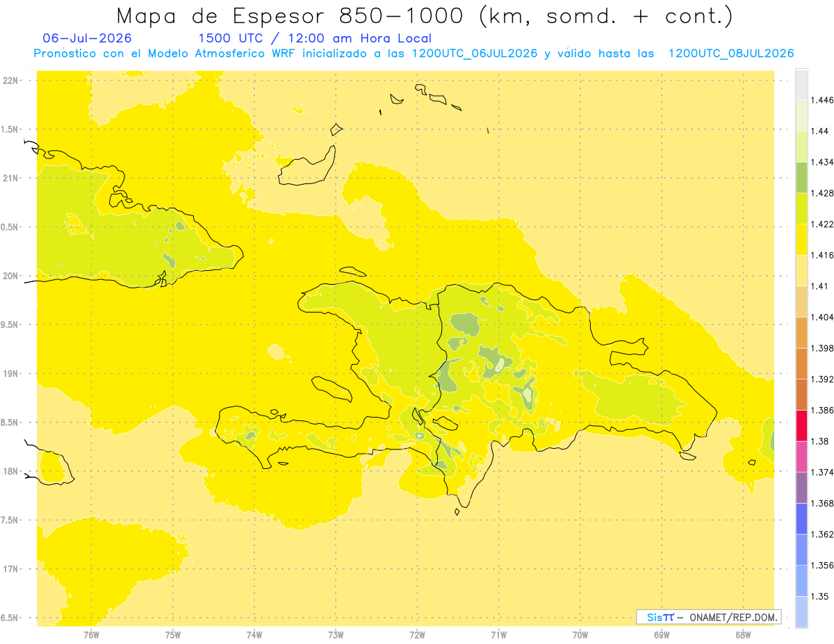
Task: Click the color bar value '1.386'
Action: [x=822, y=411]
